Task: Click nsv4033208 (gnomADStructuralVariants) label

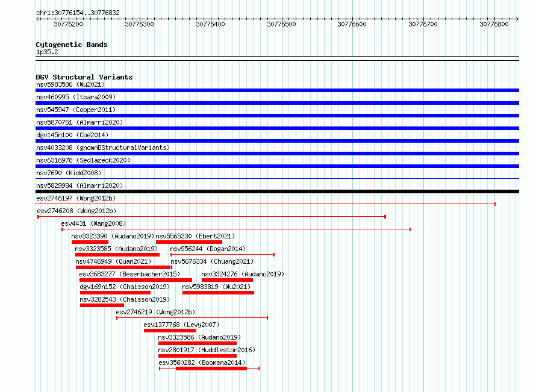Action: pyautogui.click(x=103, y=148)
